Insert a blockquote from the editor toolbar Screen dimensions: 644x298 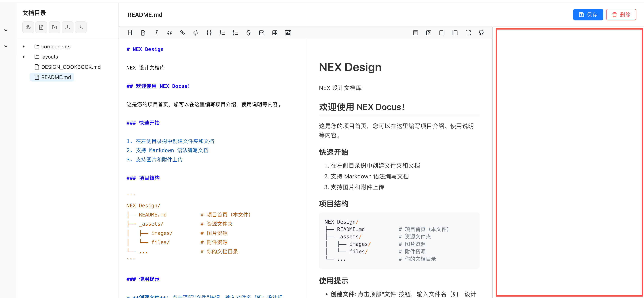pyautogui.click(x=170, y=33)
